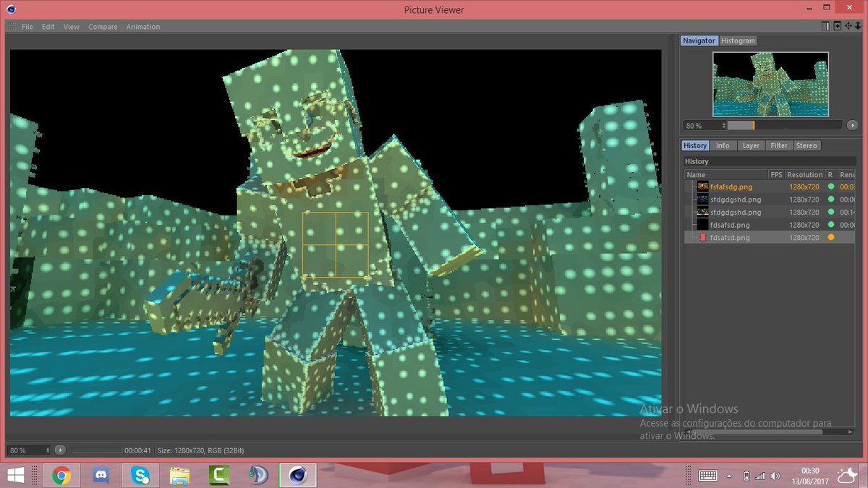Open the Windows Start button
Screen dimensions: 868x488
point(15,475)
